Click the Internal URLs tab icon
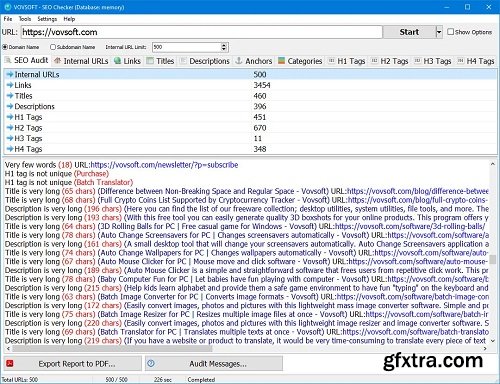Screen dimensions: 500x384 [x=58, y=61]
